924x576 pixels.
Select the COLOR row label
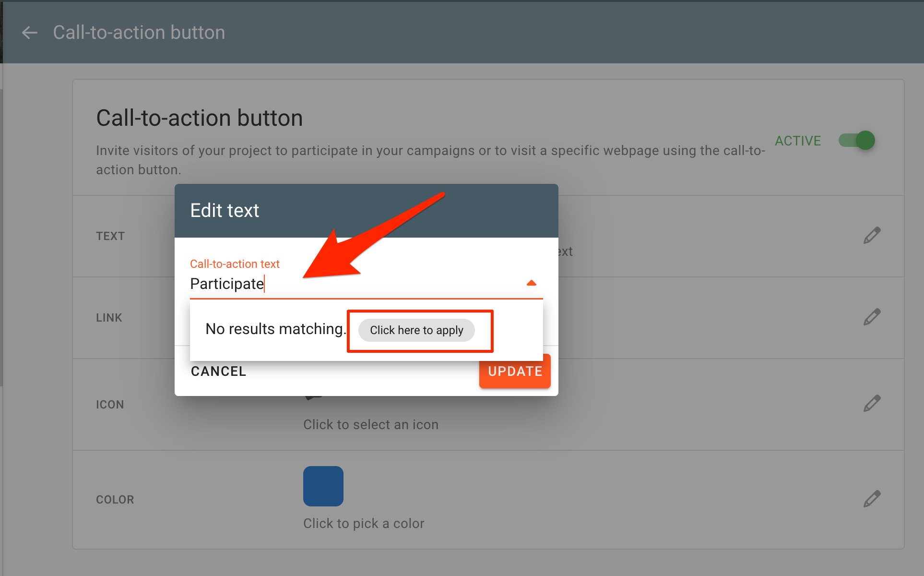click(x=115, y=500)
